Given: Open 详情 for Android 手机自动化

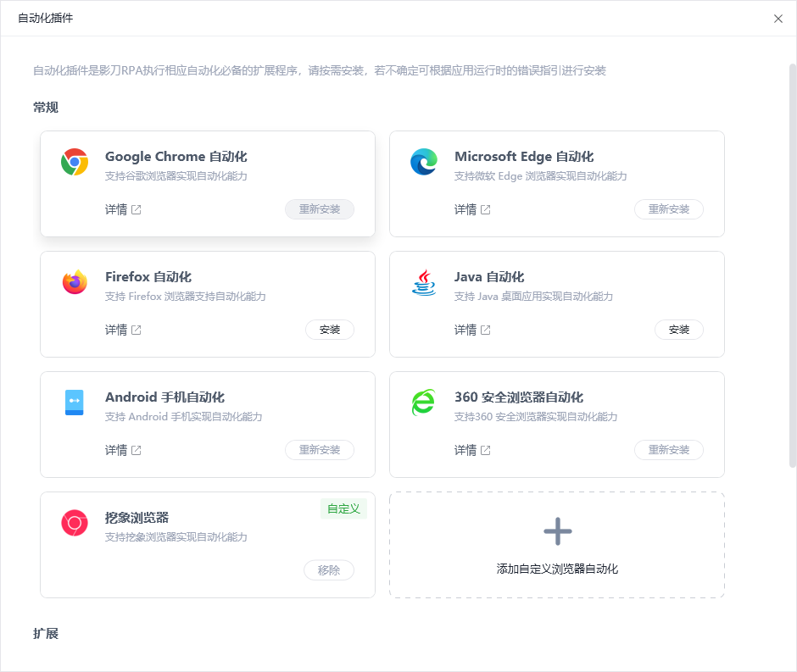Looking at the screenshot, I should (x=116, y=451).
